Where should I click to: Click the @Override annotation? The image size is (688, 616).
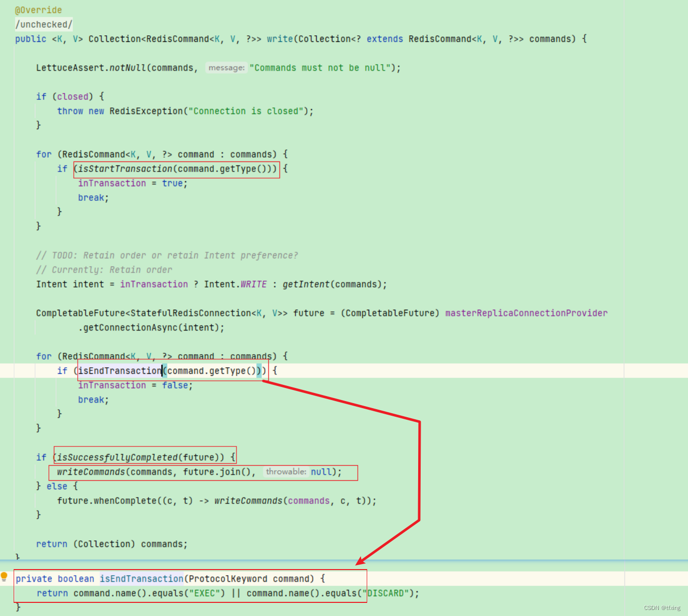click(38, 10)
